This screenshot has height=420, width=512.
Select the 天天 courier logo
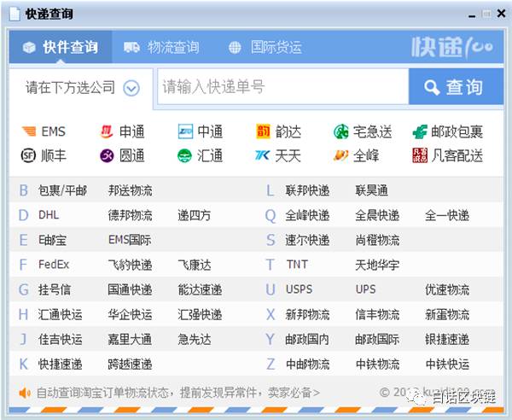(263, 155)
